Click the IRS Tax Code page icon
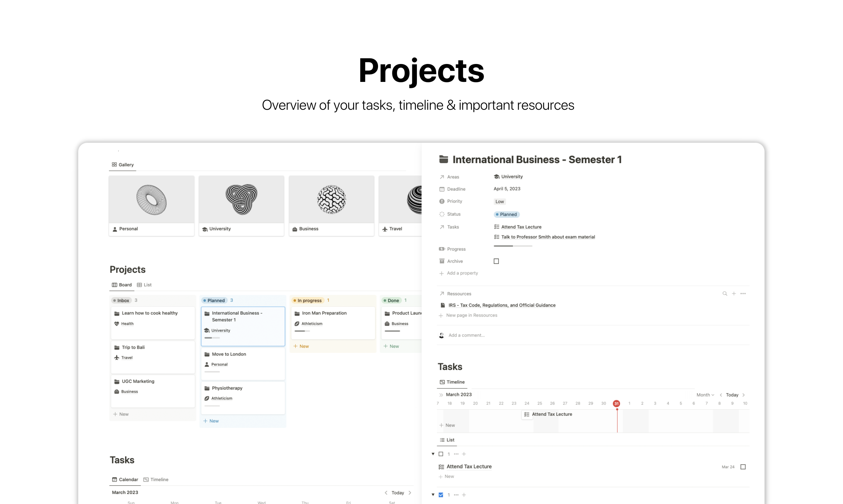This screenshot has height=504, width=843. [443, 305]
